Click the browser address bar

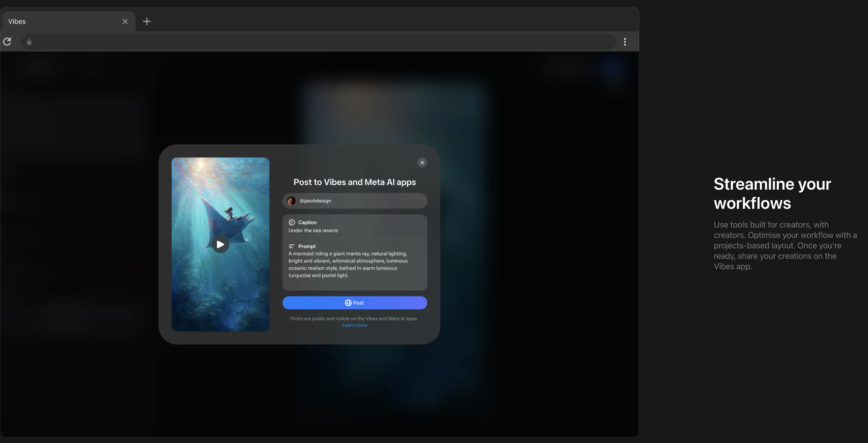tap(320, 42)
